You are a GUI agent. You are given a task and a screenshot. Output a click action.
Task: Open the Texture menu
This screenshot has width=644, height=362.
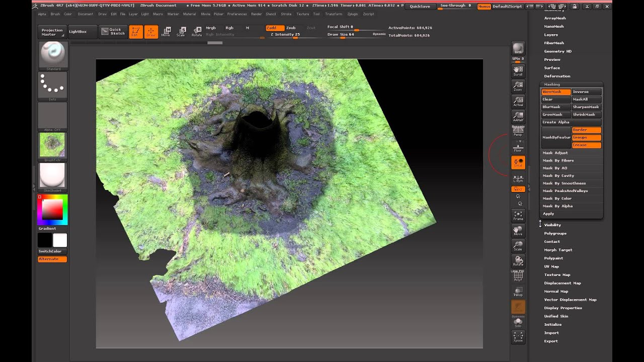click(302, 14)
